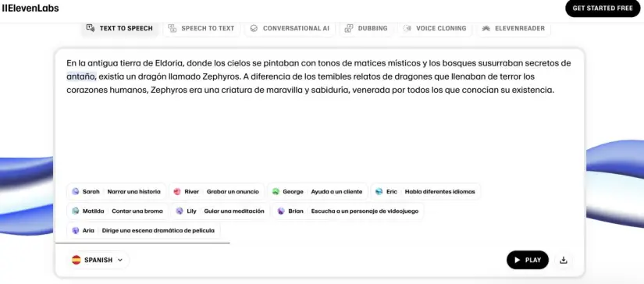644x284 pixels.
Task: Click Brian's voice avatar icon
Action: [281, 211]
